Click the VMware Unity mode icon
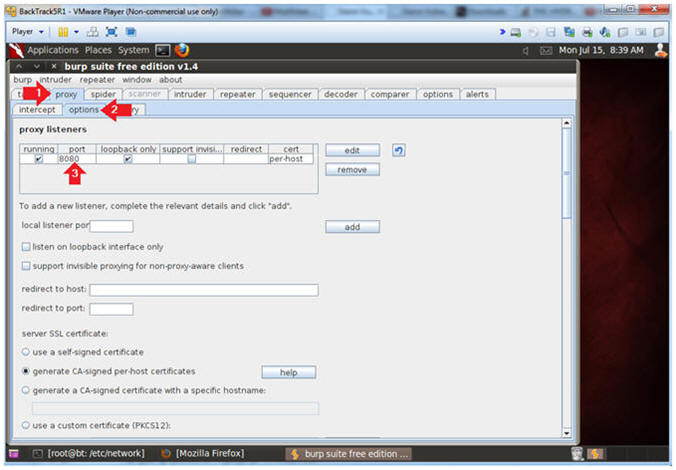The height and width of the screenshot is (470, 676). coord(131,32)
